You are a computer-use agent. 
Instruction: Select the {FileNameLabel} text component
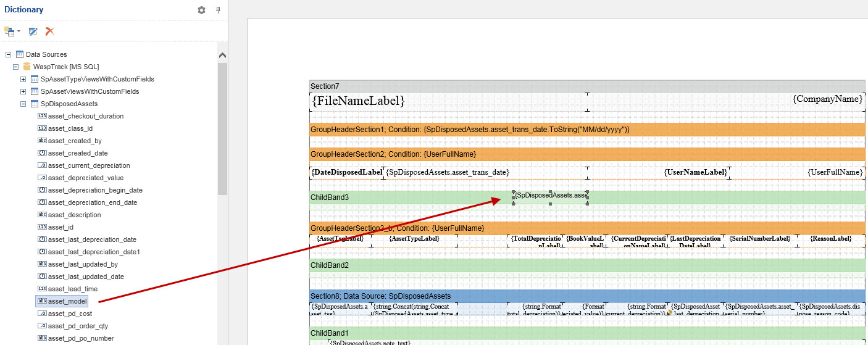(x=359, y=101)
